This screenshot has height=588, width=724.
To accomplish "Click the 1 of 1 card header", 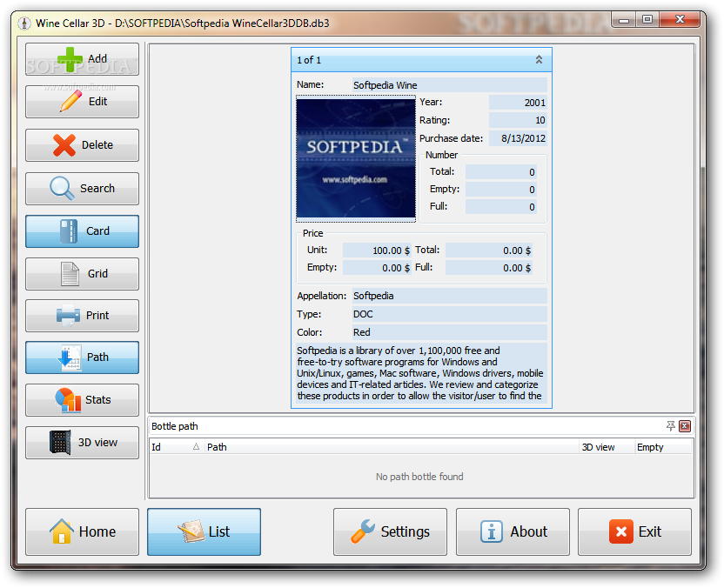I will (421, 60).
